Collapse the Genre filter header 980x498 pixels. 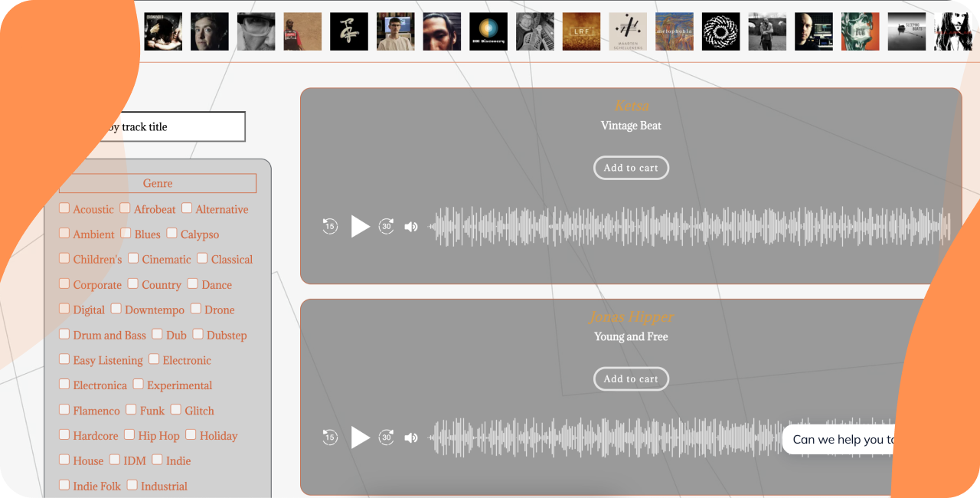pyautogui.click(x=158, y=183)
